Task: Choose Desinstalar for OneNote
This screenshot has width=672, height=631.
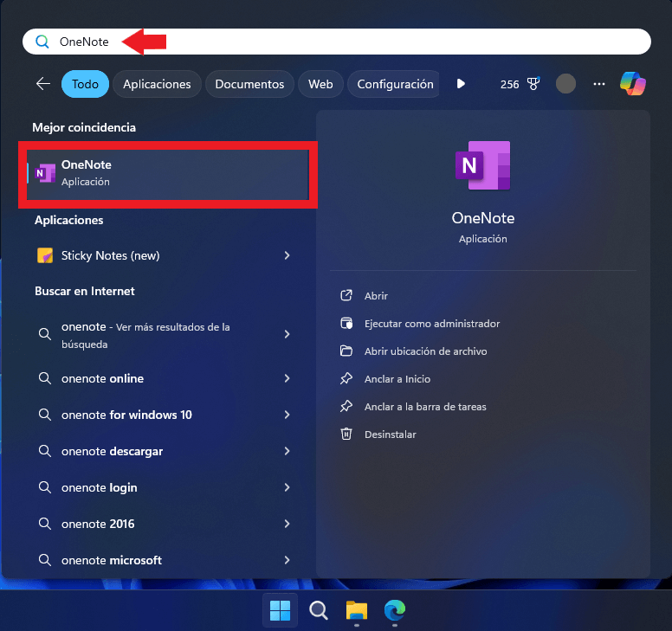Action: [x=390, y=435]
